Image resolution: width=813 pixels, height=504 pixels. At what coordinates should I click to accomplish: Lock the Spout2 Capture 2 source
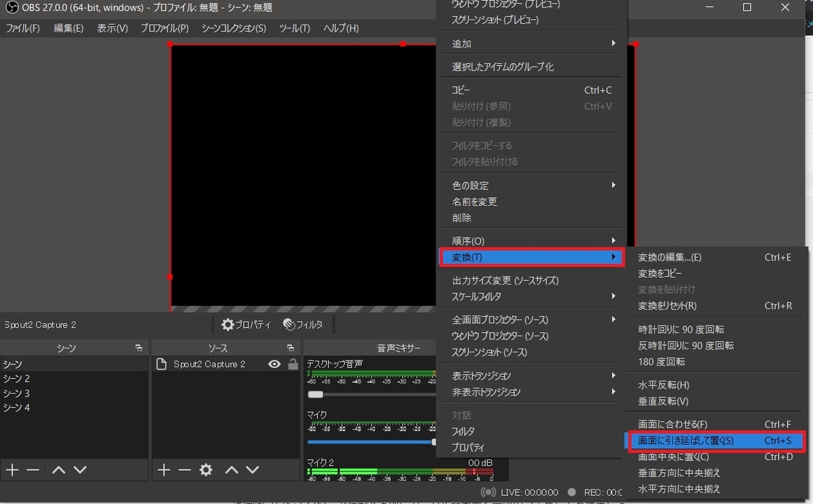[291, 364]
